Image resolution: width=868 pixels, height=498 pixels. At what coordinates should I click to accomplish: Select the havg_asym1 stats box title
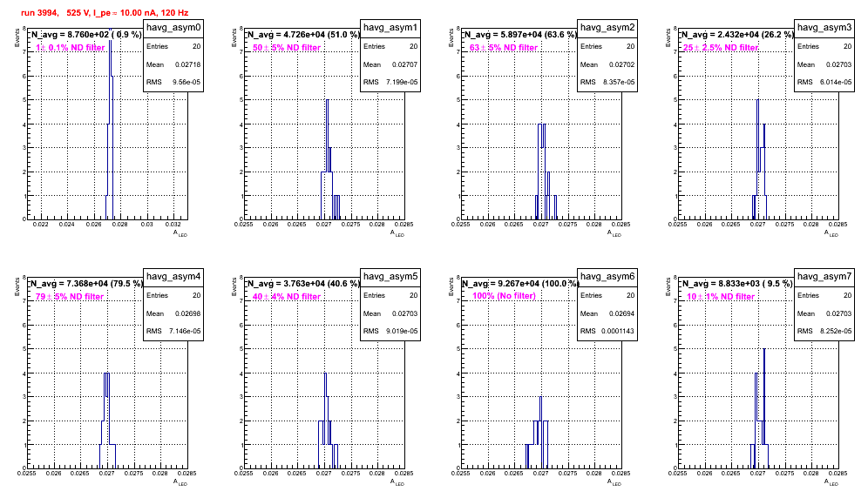pos(390,27)
